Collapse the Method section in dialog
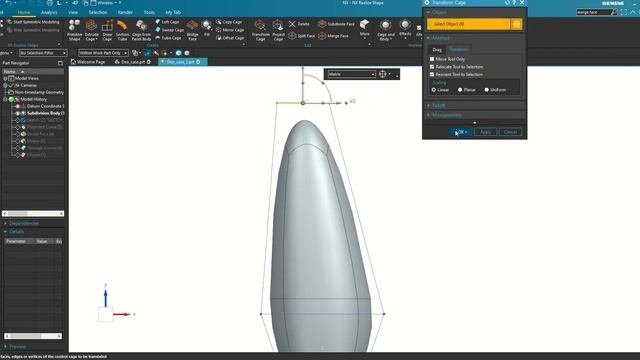 click(428, 38)
